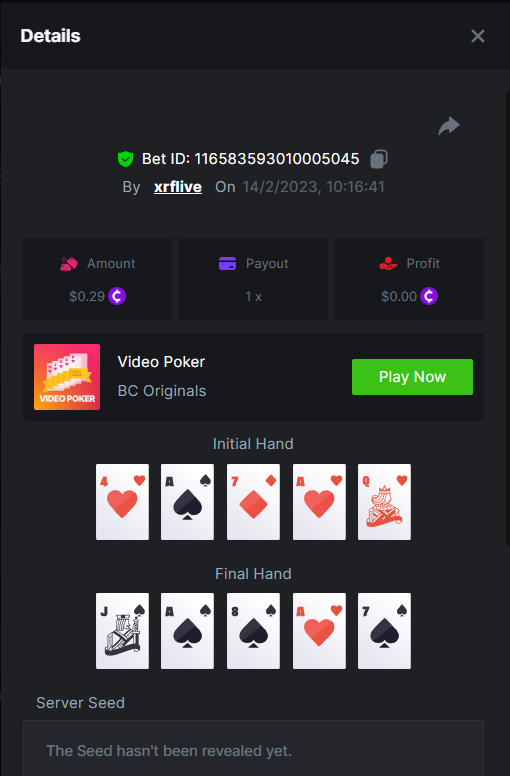Select the 7 of spades final card
The width and height of the screenshot is (510, 776).
384,630
